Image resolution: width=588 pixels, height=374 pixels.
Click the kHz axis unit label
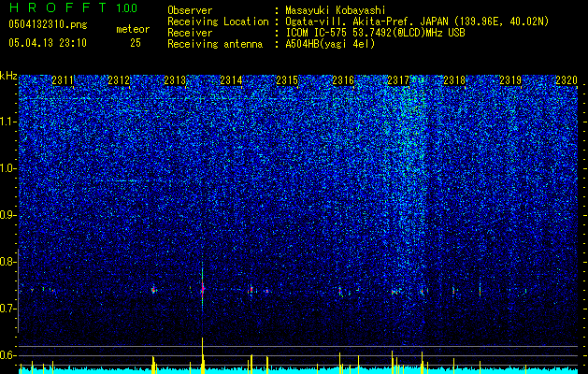click(8, 76)
